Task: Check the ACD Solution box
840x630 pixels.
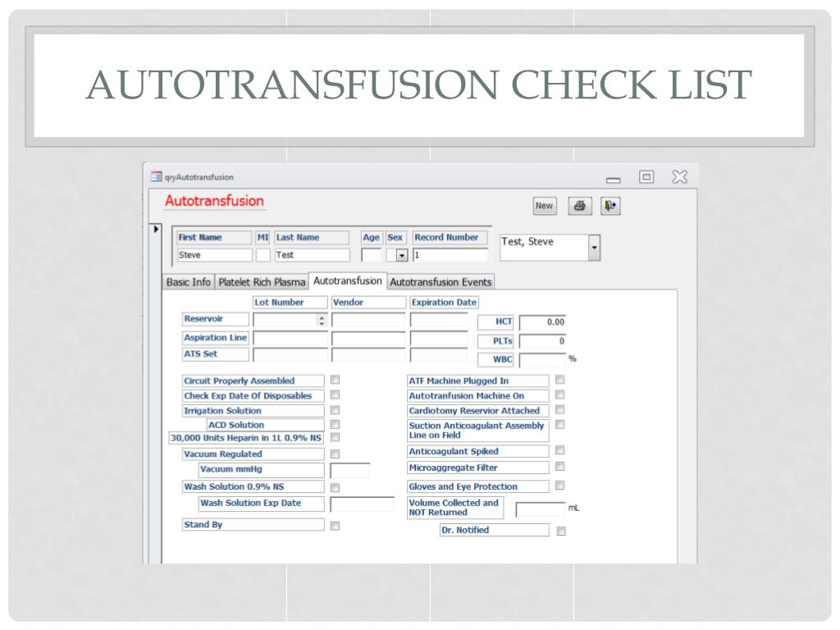Action: [x=336, y=425]
